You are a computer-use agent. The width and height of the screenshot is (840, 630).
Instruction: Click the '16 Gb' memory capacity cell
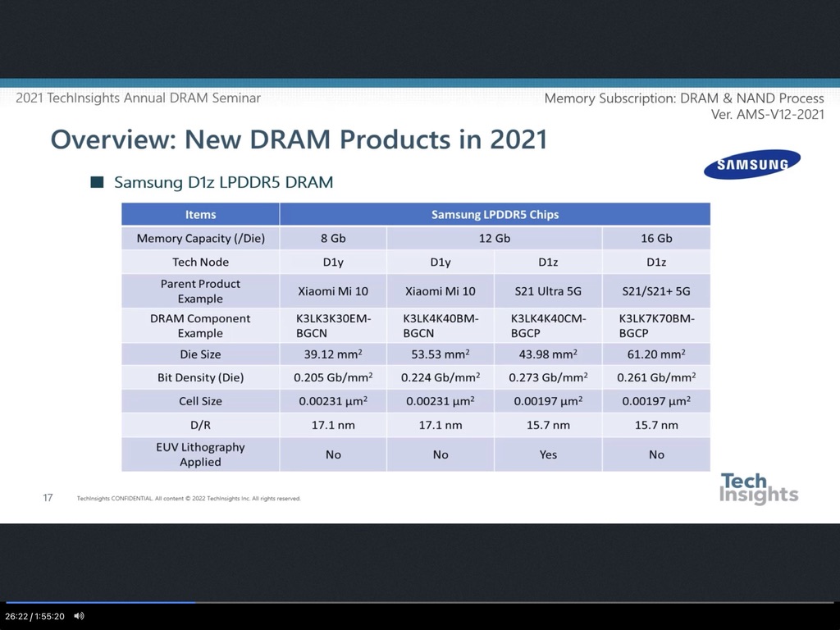tap(656, 238)
